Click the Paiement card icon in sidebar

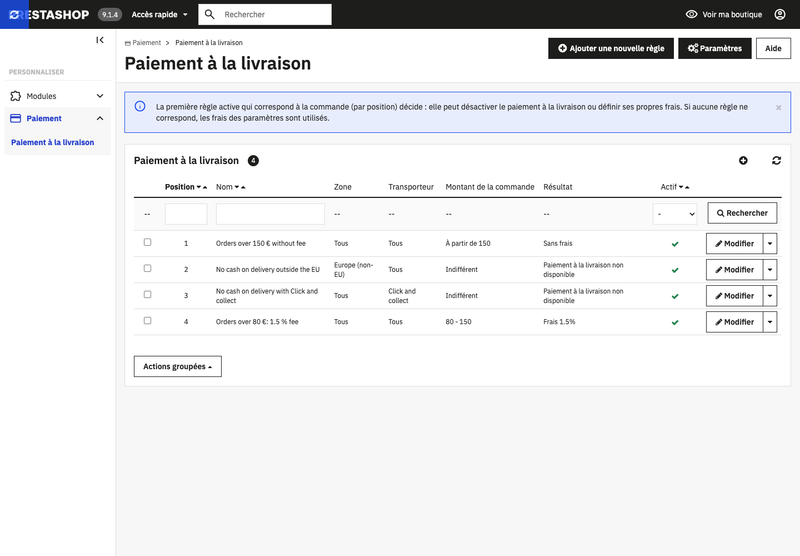point(16,118)
